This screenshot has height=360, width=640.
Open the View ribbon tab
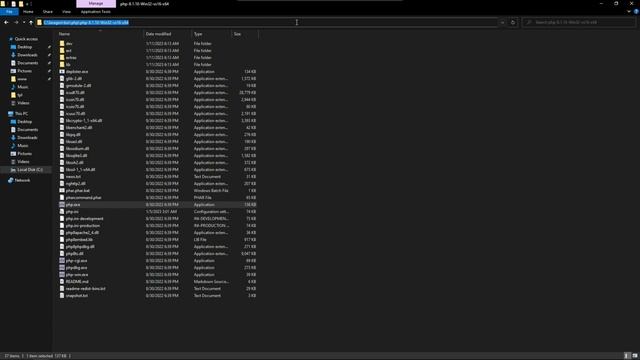67,12
